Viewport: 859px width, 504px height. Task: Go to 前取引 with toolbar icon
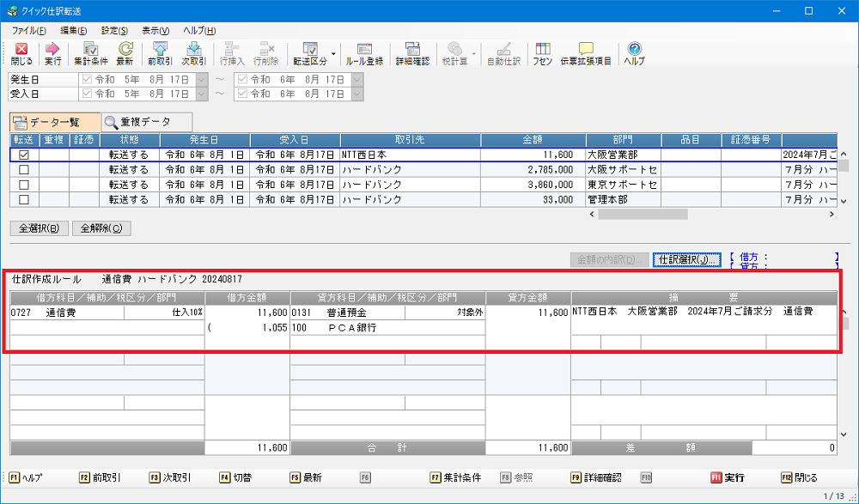coord(160,54)
